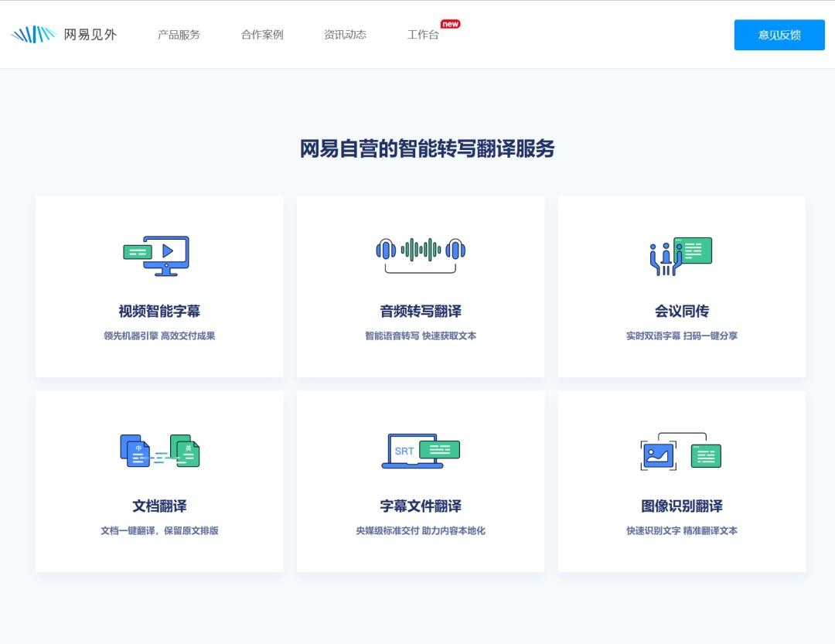Screen dimensions: 835x644
Task: Click 央媒级标准交付 助力内容本地化 description
Action: [421, 531]
